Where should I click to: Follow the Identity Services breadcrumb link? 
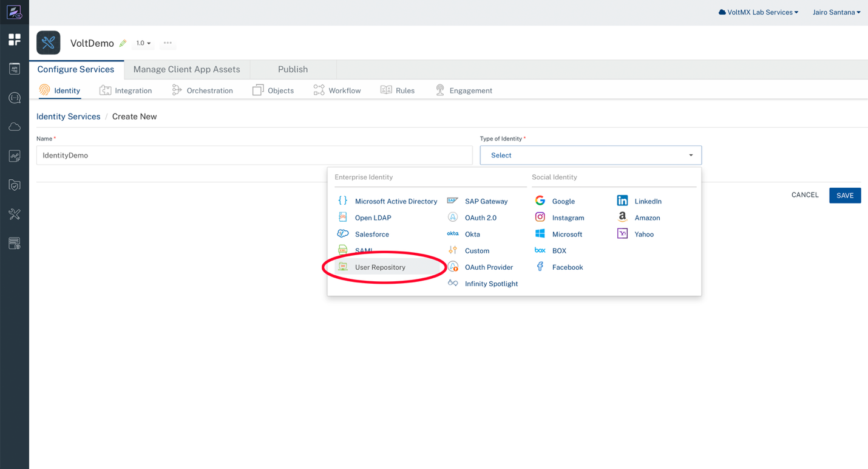(69, 117)
